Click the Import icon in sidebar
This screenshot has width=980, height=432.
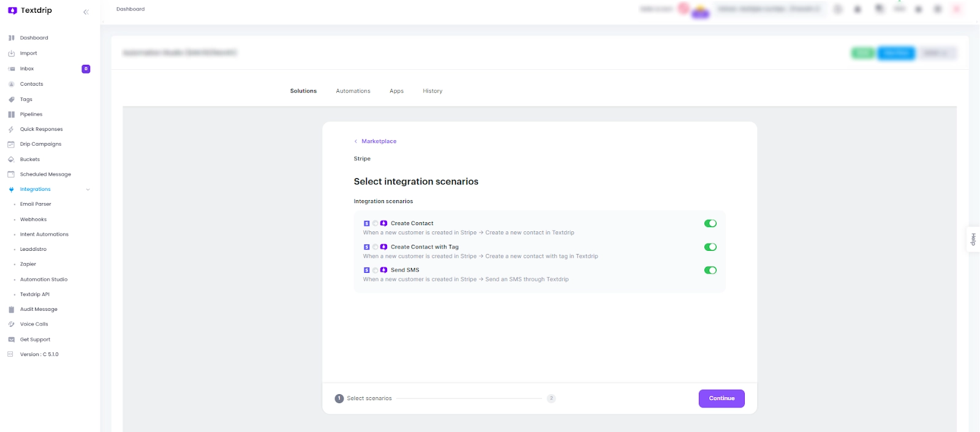pos(11,53)
